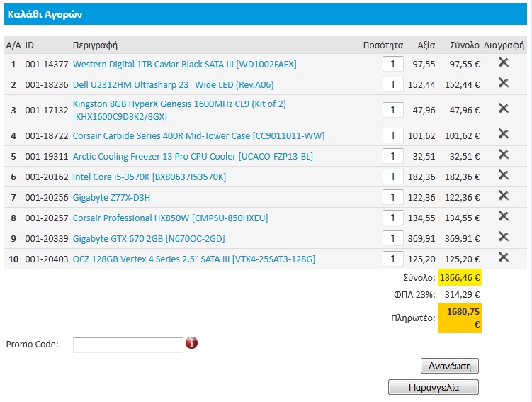This screenshot has width=532, height=402.
Task: Click the ID 001-18722 cell
Action: point(47,136)
